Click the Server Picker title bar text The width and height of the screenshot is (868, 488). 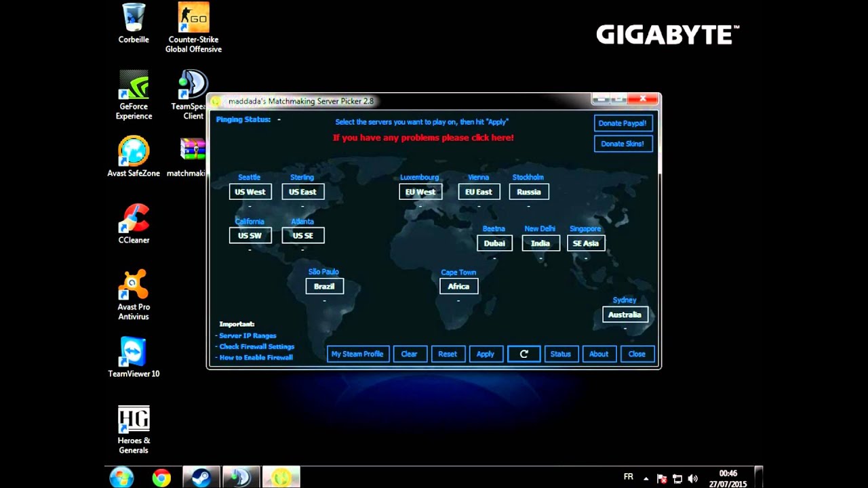click(301, 101)
